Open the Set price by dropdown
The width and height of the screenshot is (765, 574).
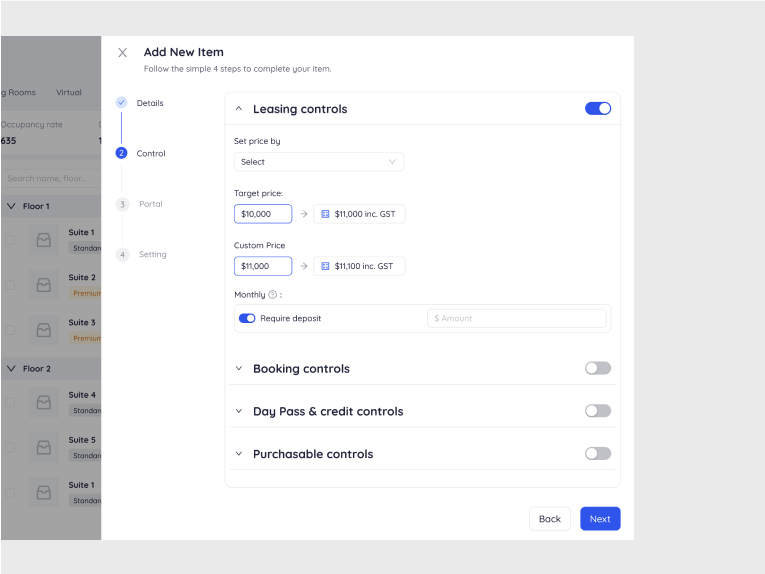tap(319, 162)
